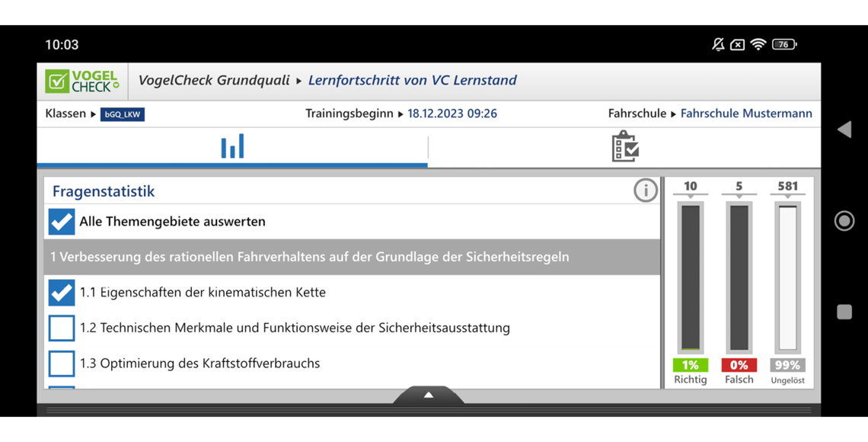Image resolution: width=868 pixels, height=442 pixels.
Task: Tap the Android home circle button
Action: pyautogui.click(x=844, y=221)
